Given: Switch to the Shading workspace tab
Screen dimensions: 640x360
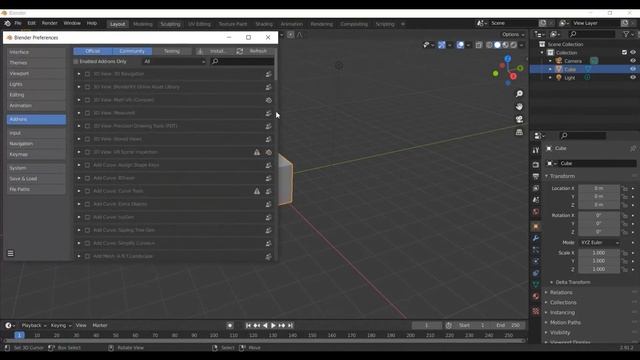Looking at the screenshot, I should [x=264, y=24].
